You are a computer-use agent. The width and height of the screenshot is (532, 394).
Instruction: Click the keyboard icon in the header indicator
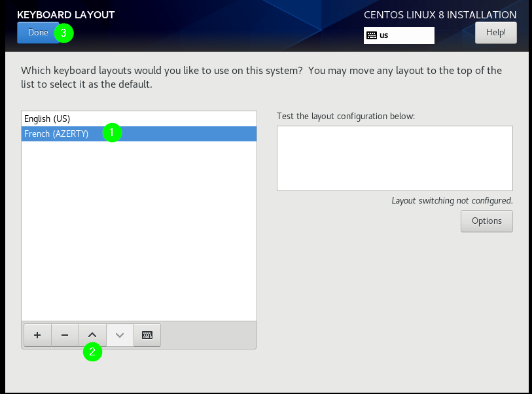372,35
